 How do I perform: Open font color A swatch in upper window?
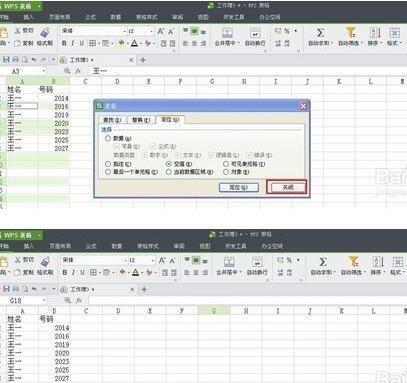coord(134,43)
